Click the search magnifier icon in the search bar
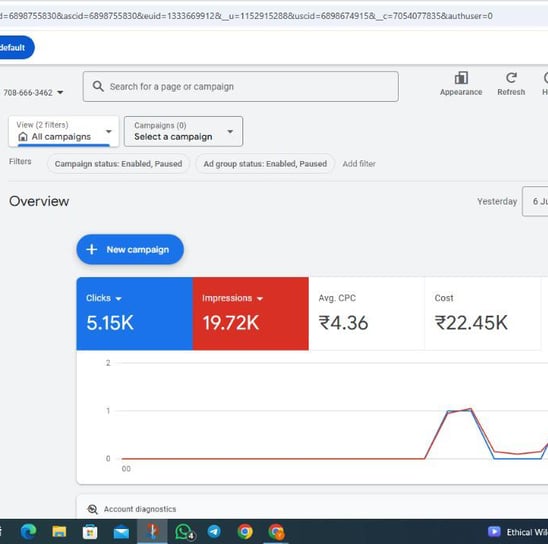The width and height of the screenshot is (548, 544). [98, 86]
